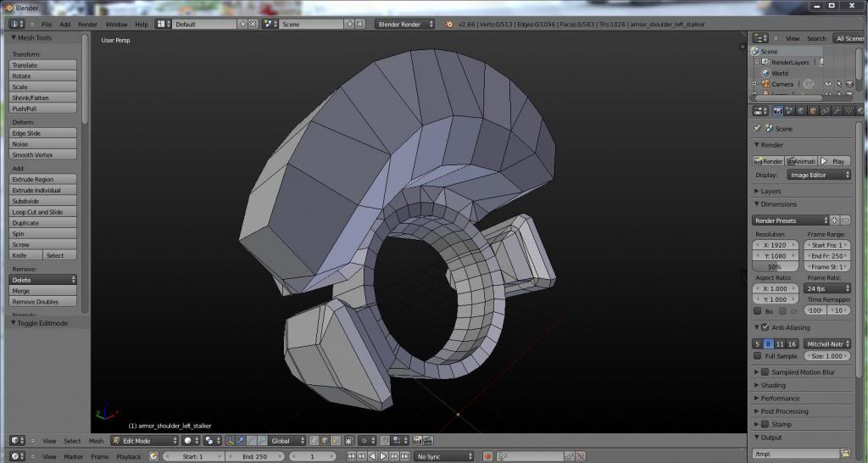Click the OpenGL render image icon
Screen dimensions: 868x463
point(417,441)
